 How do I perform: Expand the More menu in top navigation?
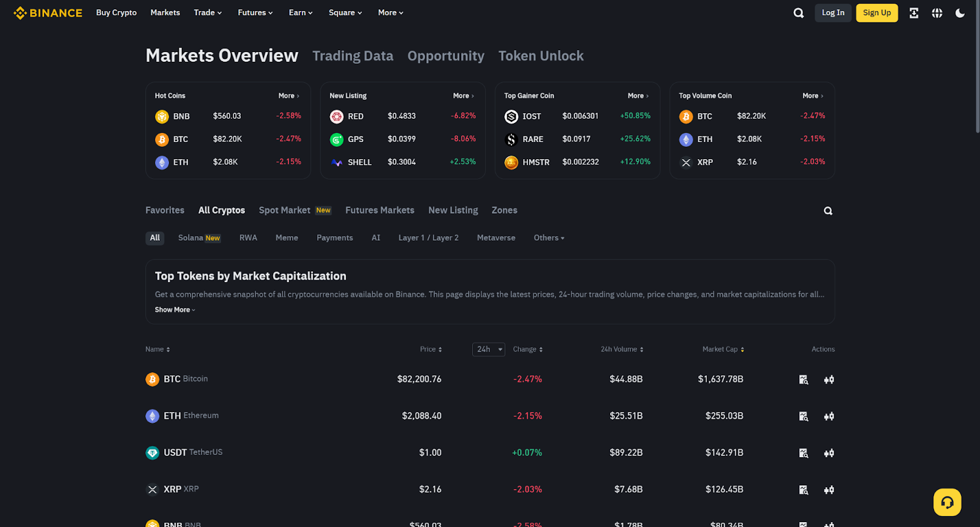pos(391,12)
